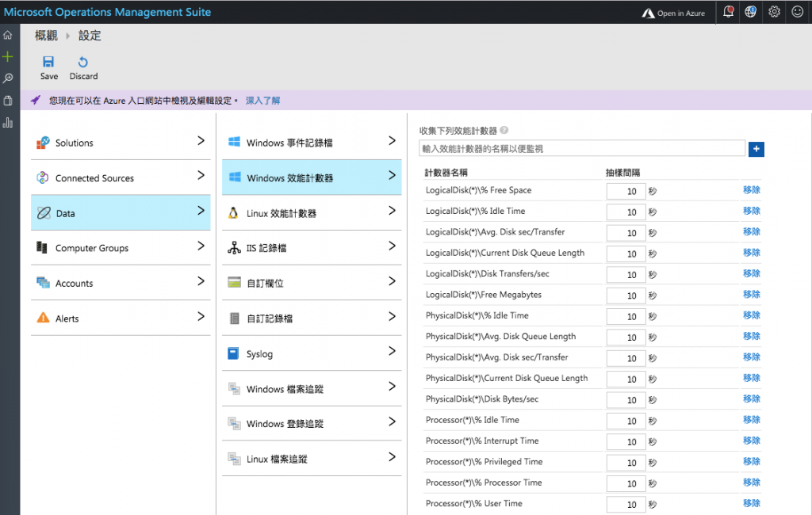This screenshot has width=812, height=515.
Task: Click the 計數器名稱 column header
Action: pyautogui.click(x=446, y=173)
